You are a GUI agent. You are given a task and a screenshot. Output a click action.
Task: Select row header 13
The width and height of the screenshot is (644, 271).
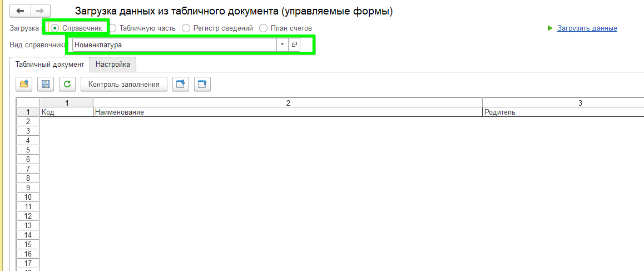(x=28, y=225)
